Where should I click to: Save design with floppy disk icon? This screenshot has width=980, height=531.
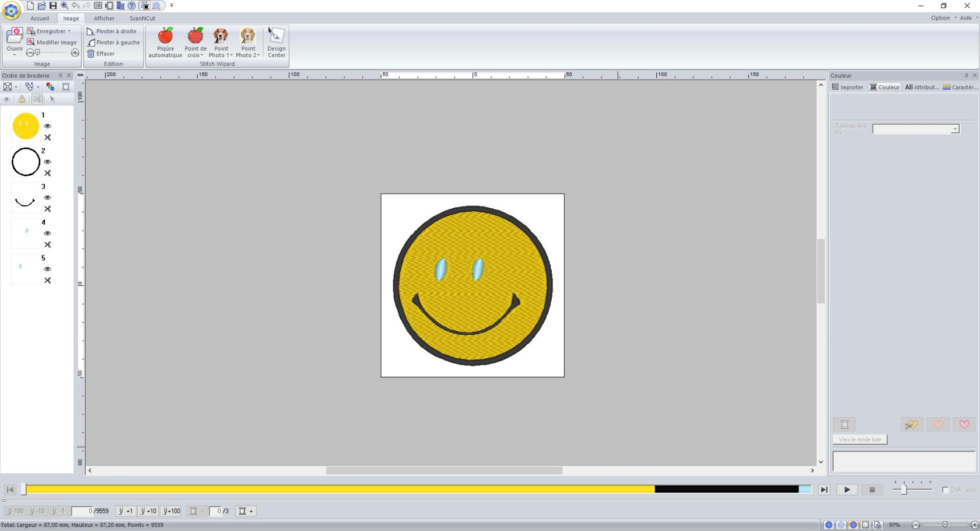53,6
